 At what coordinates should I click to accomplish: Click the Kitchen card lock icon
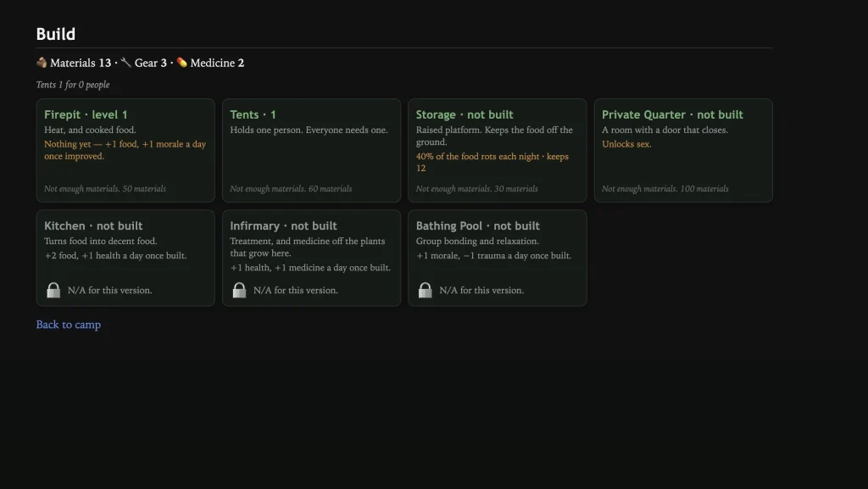tap(53, 290)
